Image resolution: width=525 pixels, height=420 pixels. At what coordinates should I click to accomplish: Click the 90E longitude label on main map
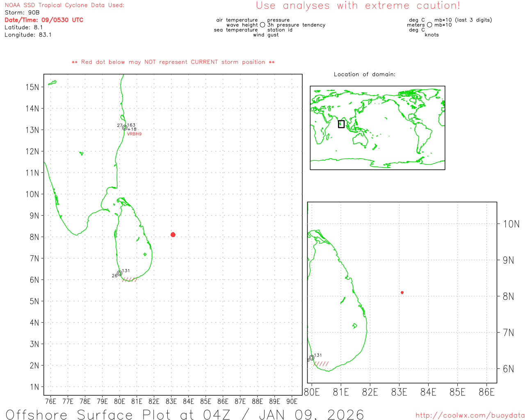[x=292, y=401]
